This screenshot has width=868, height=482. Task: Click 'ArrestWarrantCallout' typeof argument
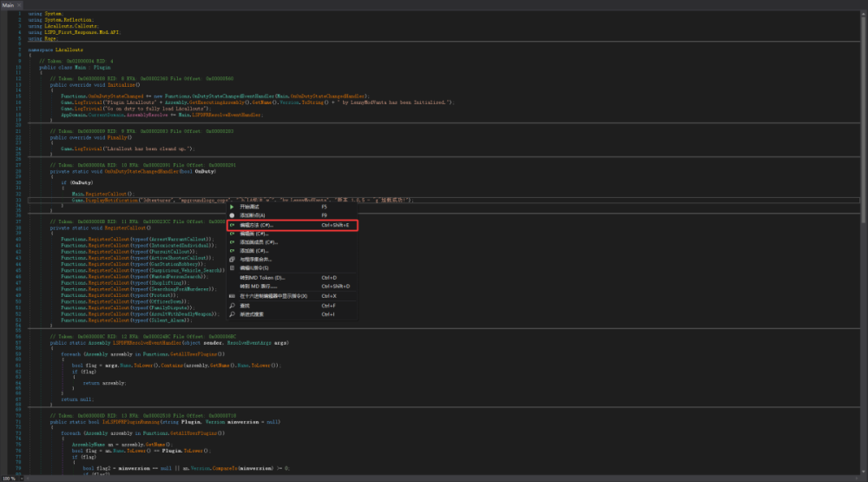(x=181, y=240)
